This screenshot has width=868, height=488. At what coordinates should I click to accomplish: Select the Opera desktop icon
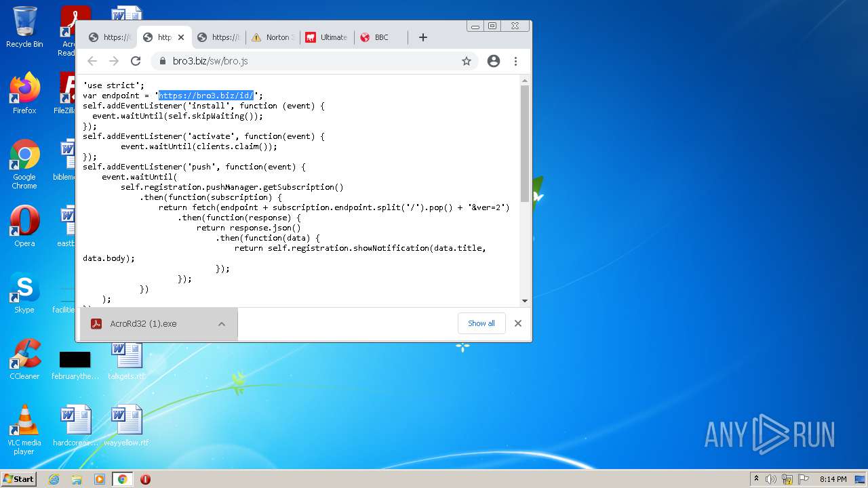tap(24, 226)
